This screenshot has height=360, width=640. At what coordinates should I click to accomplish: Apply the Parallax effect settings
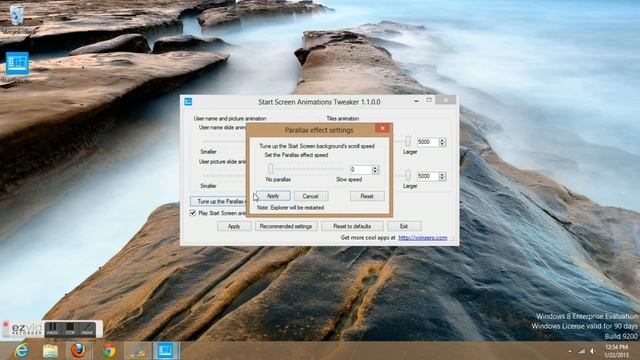coord(273,196)
